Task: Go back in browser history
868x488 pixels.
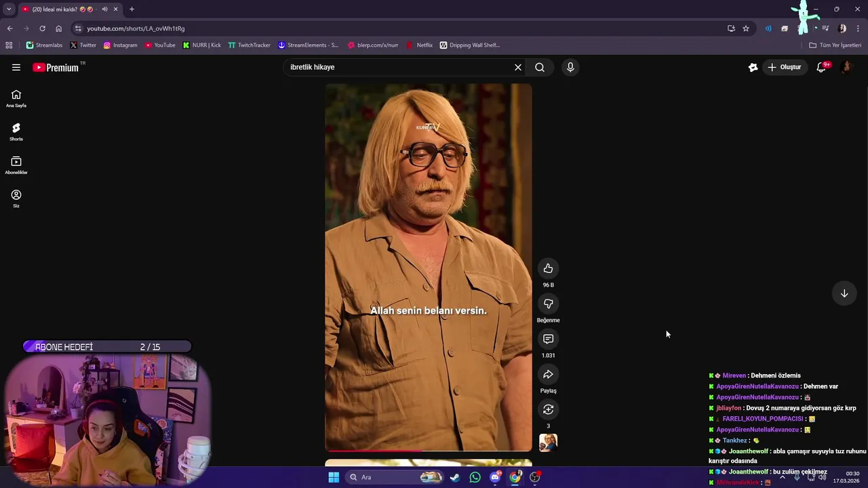Action: pos(9,28)
